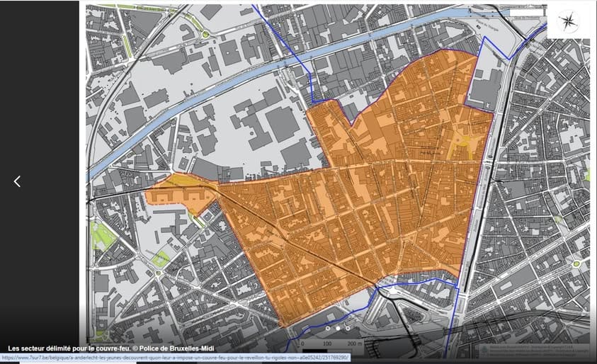Click the yellow square inside the orange zone

coord(465,144)
